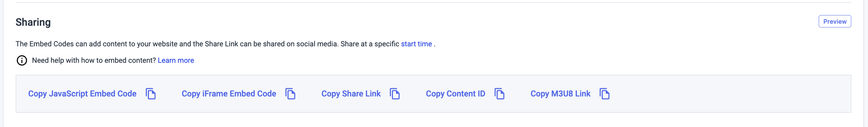Click the copy icon beside M3U8 Link
868x127 pixels.
(x=604, y=94)
